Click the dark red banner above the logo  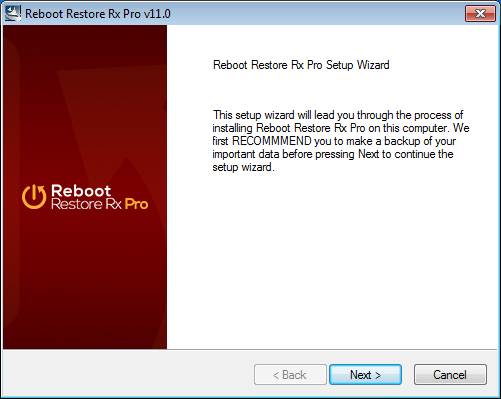[x=85, y=100]
